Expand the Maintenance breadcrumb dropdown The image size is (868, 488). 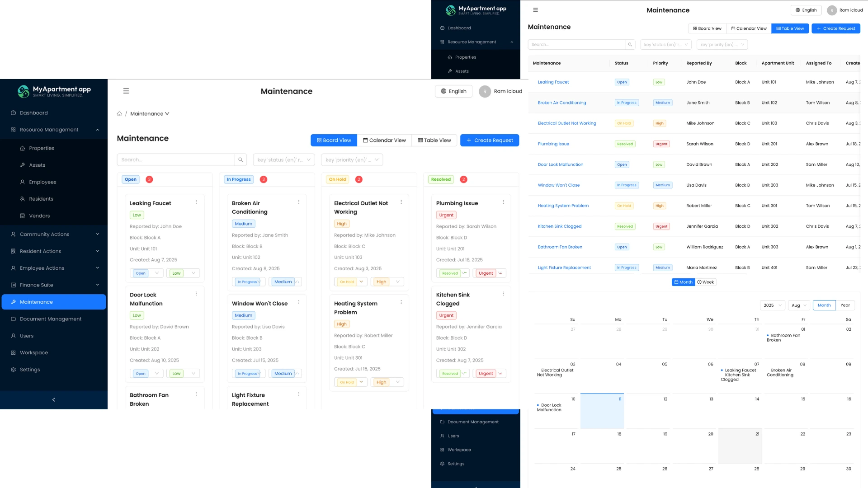(150, 114)
